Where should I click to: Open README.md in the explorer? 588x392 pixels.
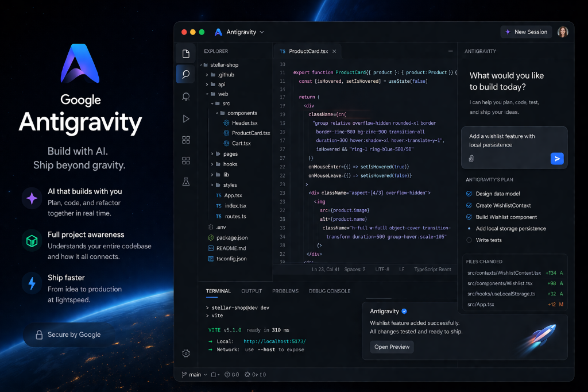(227, 248)
